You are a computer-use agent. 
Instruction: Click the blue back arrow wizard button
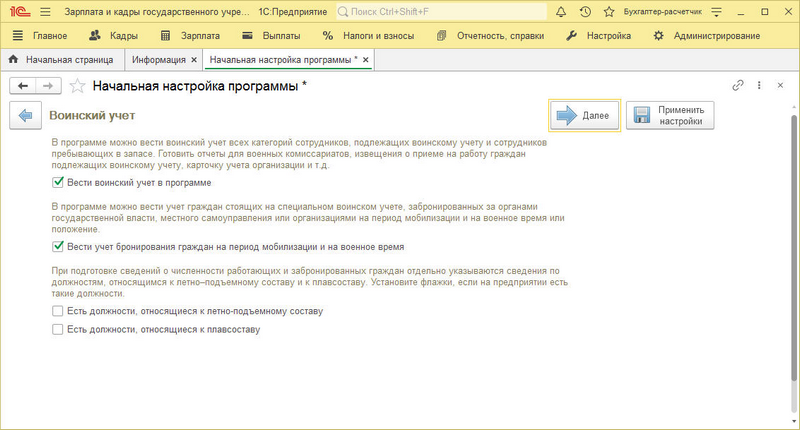pyautogui.click(x=24, y=115)
